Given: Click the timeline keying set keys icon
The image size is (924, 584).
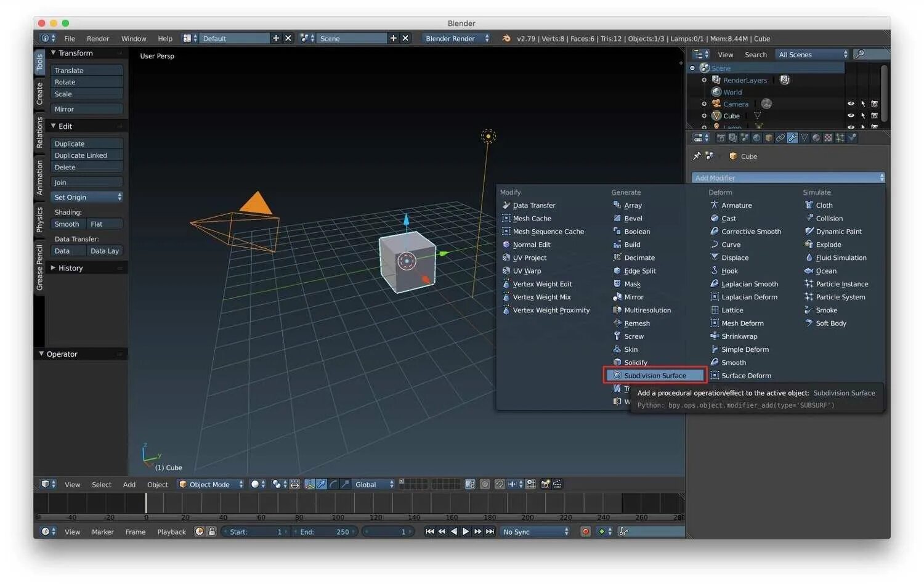Looking at the screenshot, I should [x=623, y=532].
